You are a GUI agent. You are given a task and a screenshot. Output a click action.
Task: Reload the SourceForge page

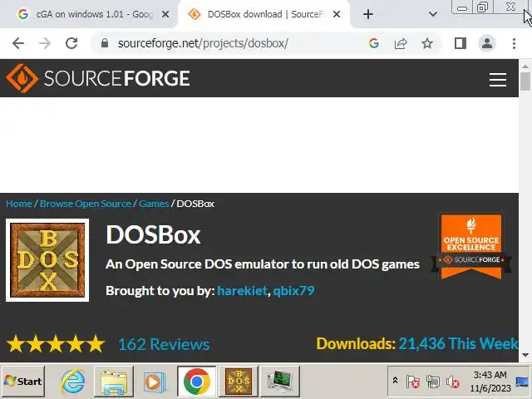[x=71, y=43]
